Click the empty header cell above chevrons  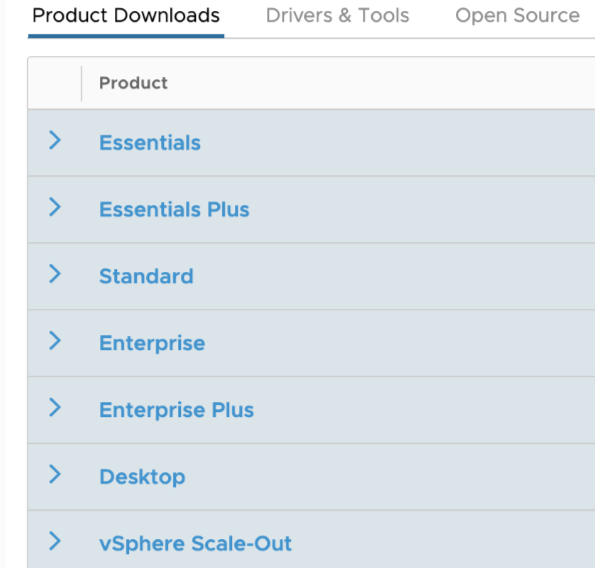pyautogui.click(x=55, y=83)
